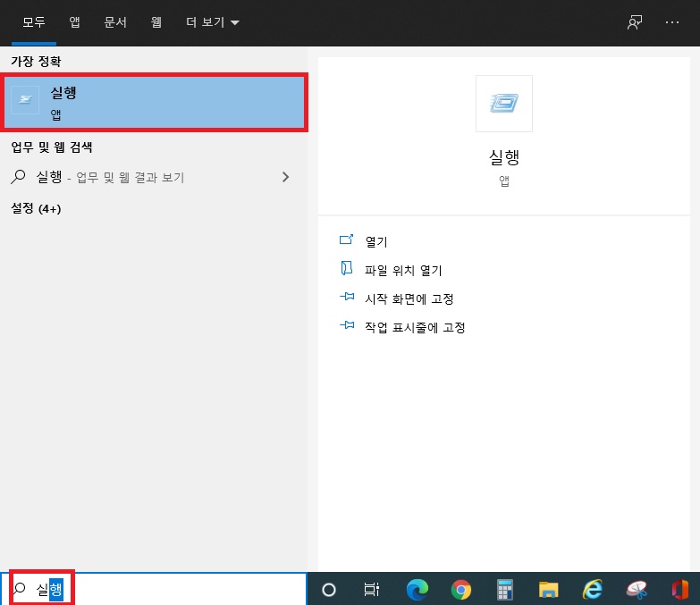The width and height of the screenshot is (700, 605).
Task: Launch Google Chrome from taskbar
Action: pyautogui.click(x=461, y=590)
